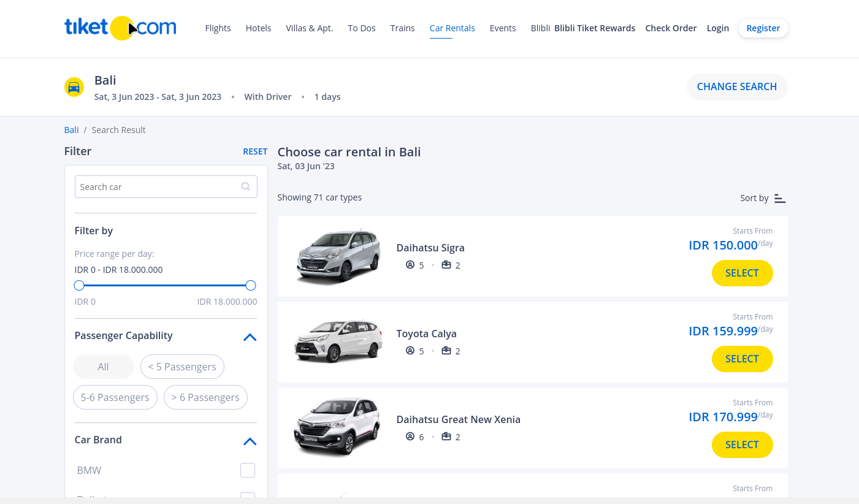Click the Register button

pyautogui.click(x=763, y=28)
